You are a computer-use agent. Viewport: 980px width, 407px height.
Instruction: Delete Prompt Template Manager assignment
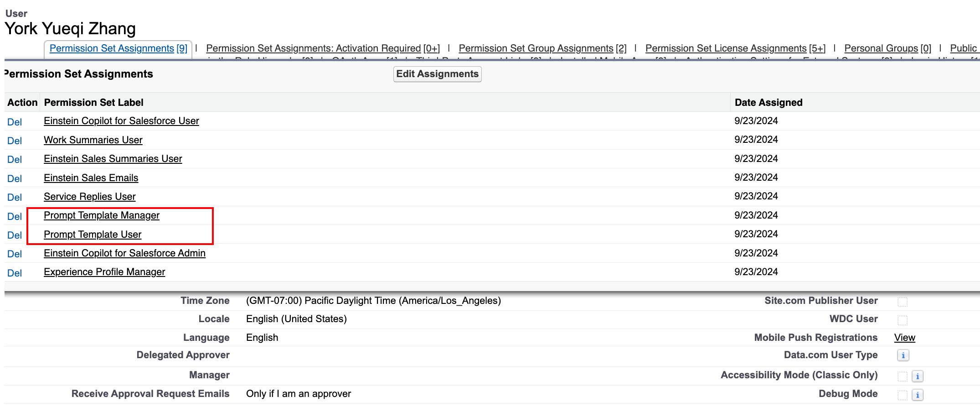(15, 216)
